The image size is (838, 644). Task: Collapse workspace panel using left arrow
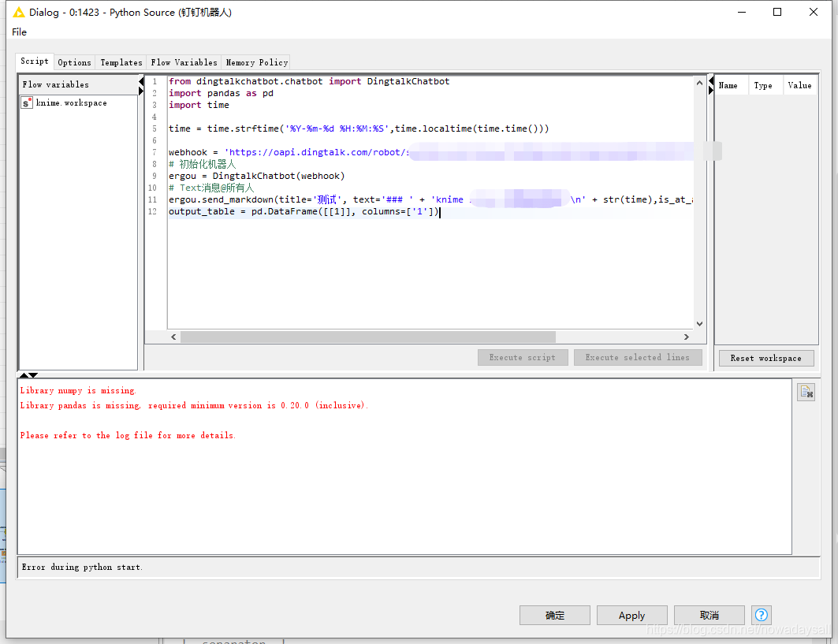click(x=711, y=81)
